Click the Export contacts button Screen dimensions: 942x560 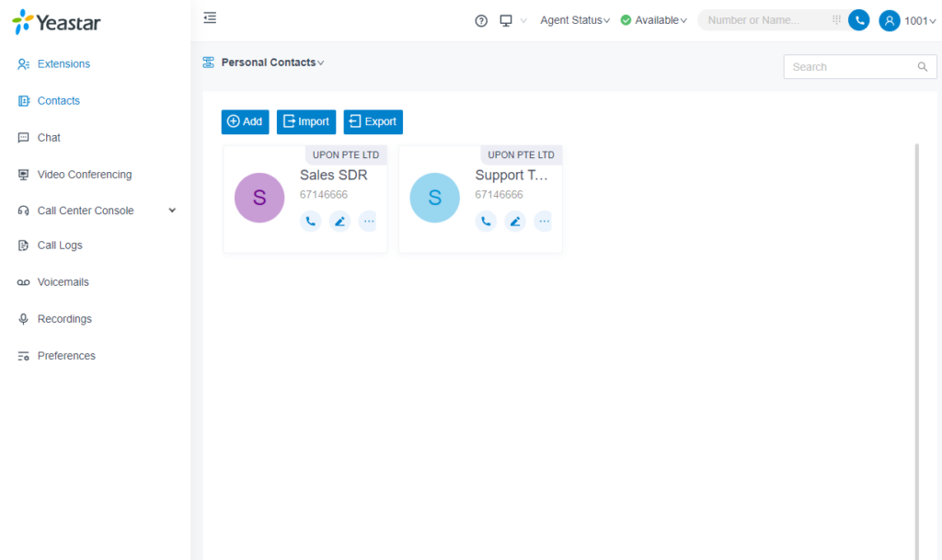pos(373,121)
